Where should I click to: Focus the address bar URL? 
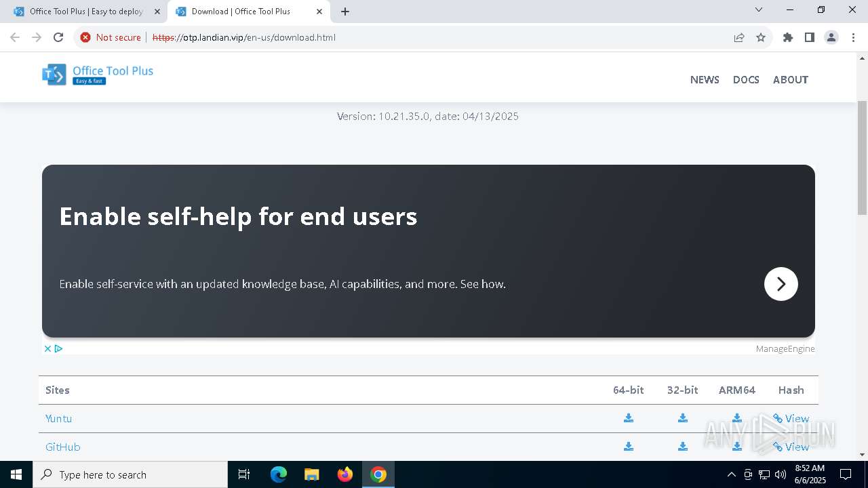point(244,37)
